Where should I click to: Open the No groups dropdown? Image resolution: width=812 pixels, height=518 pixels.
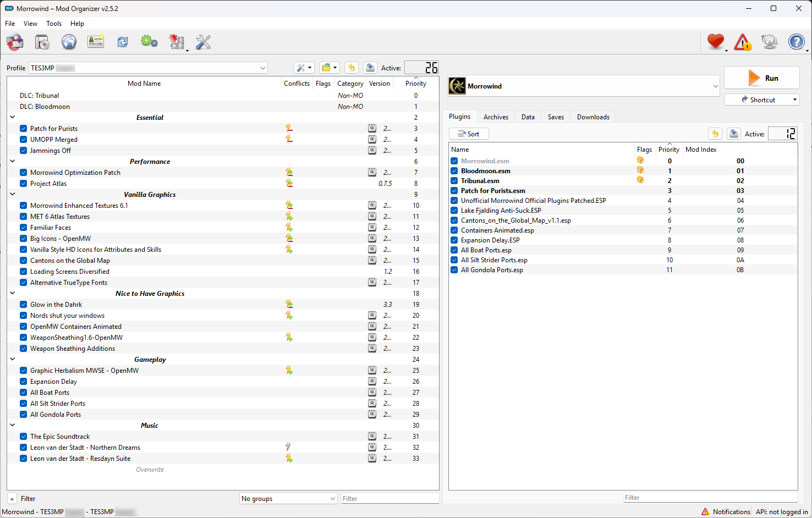(288, 499)
